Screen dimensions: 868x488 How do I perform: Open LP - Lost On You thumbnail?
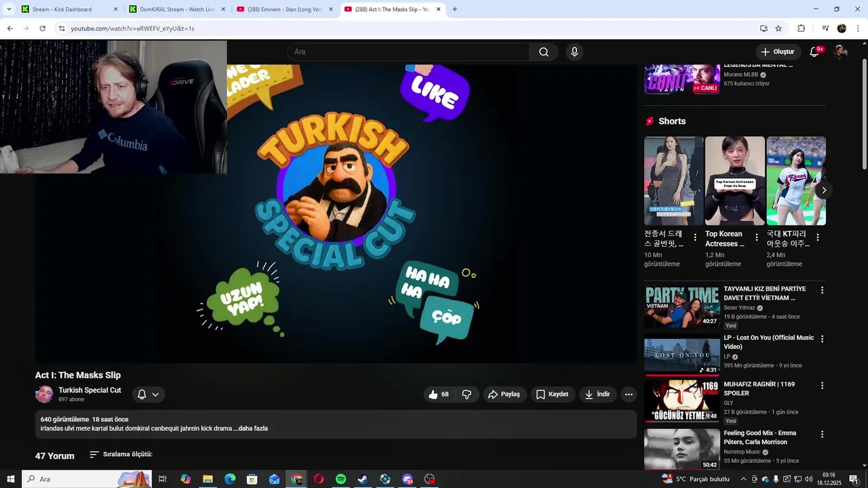(682, 357)
